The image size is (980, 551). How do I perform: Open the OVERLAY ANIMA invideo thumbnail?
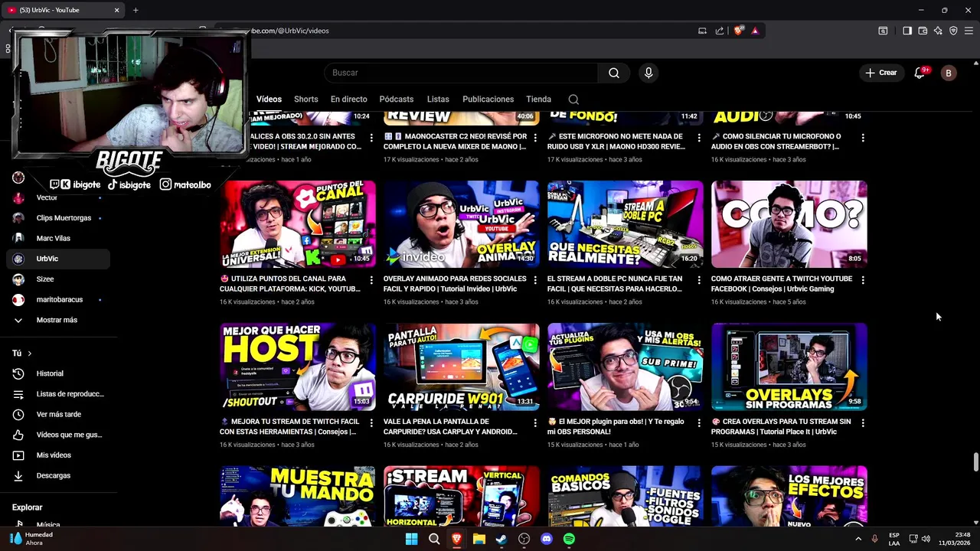point(462,223)
